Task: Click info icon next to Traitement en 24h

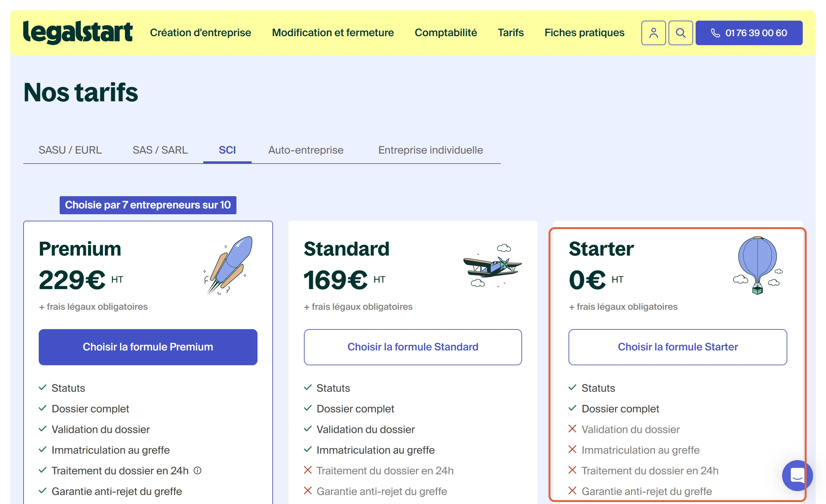Action: pyautogui.click(x=198, y=470)
